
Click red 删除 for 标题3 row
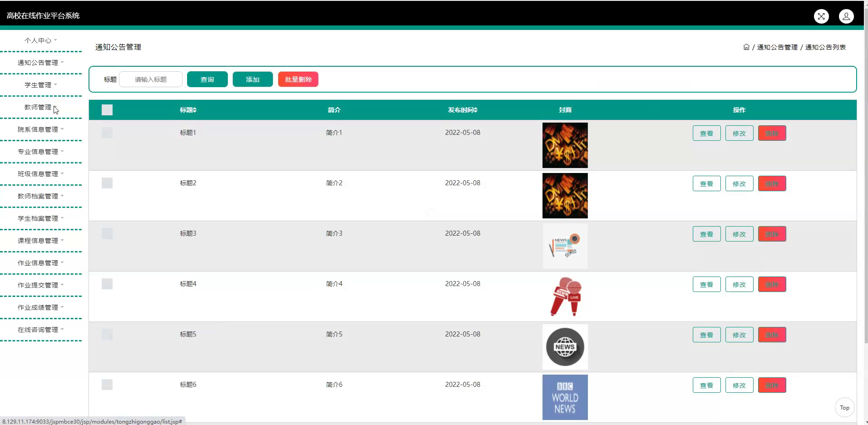(x=772, y=234)
